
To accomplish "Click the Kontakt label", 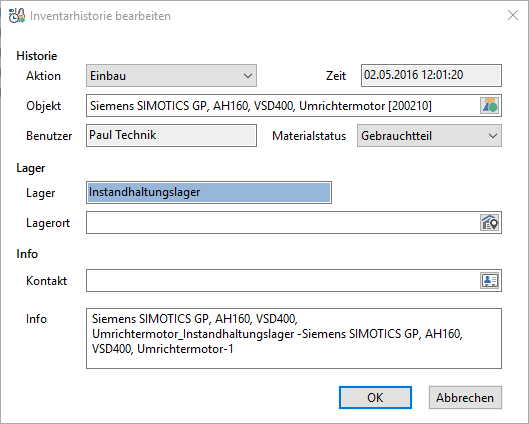I will [x=47, y=281].
